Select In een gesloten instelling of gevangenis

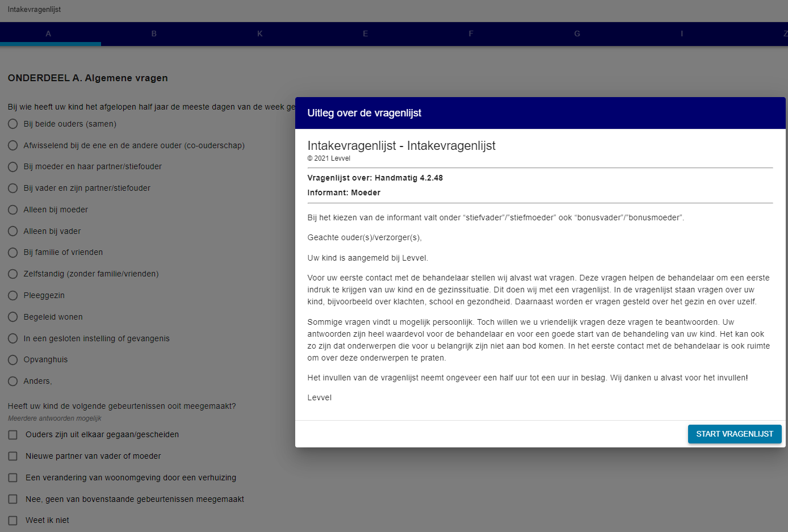click(12, 338)
